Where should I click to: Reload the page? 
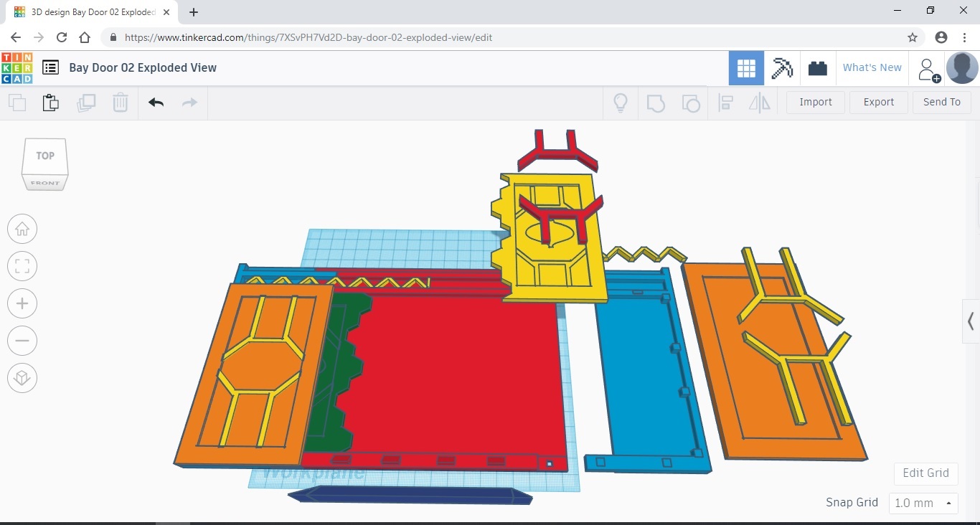62,37
